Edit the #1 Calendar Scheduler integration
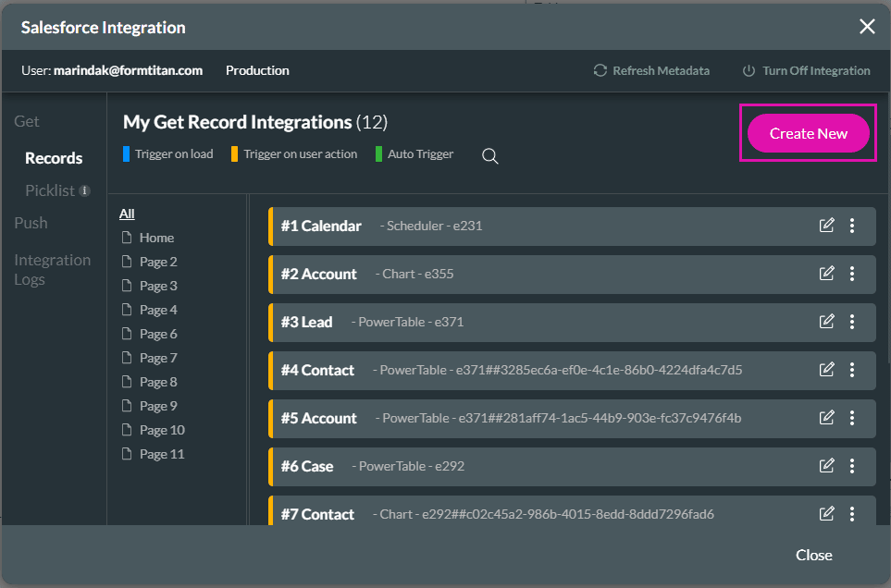Image resolution: width=891 pixels, height=588 pixels. (x=826, y=225)
